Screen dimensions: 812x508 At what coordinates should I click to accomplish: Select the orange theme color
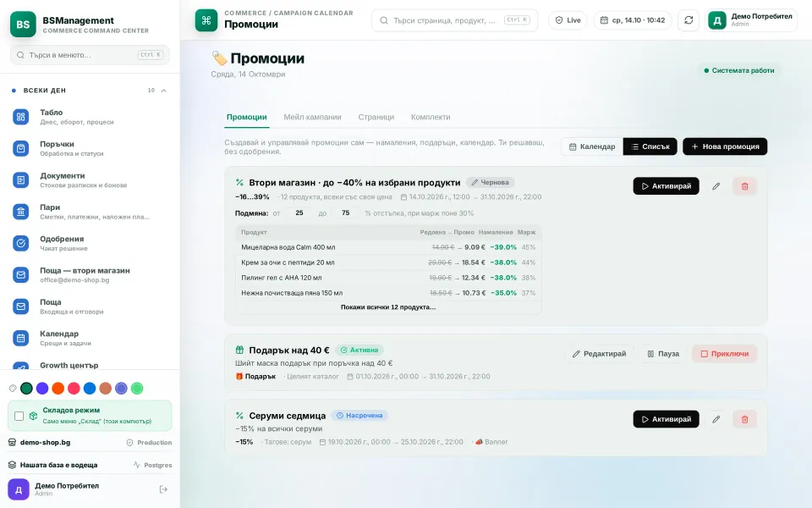point(58,389)
